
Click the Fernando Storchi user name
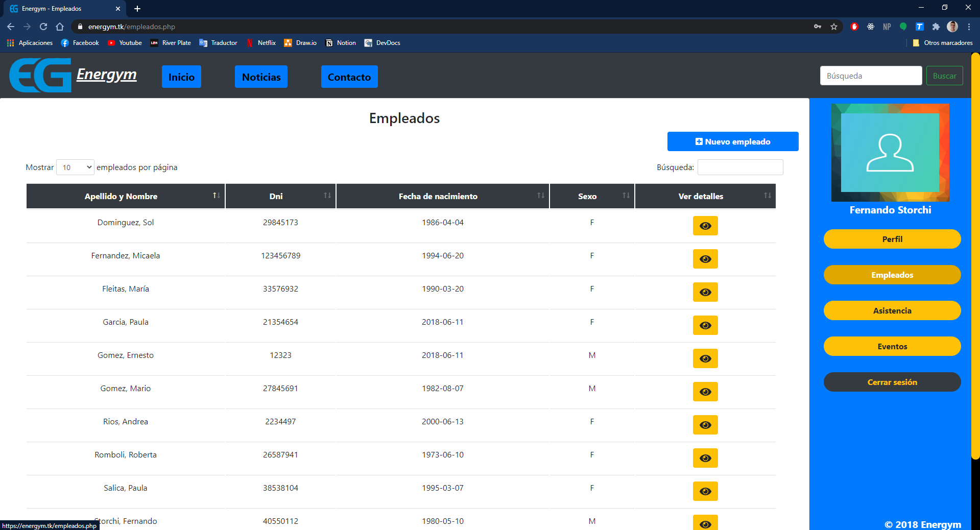click(890, 210)
